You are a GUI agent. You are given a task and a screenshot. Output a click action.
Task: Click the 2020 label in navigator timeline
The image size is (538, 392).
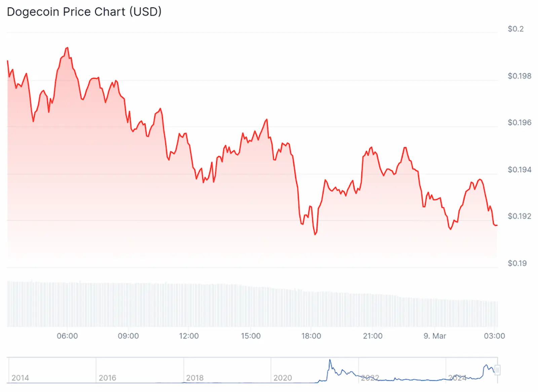pos(282,378)
